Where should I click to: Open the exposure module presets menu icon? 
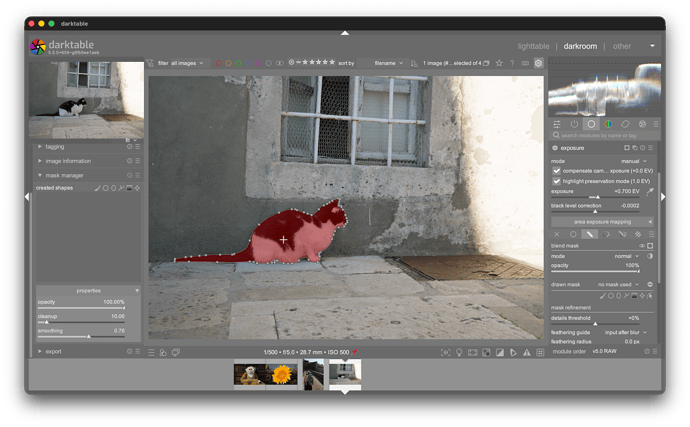pos(650,147)
